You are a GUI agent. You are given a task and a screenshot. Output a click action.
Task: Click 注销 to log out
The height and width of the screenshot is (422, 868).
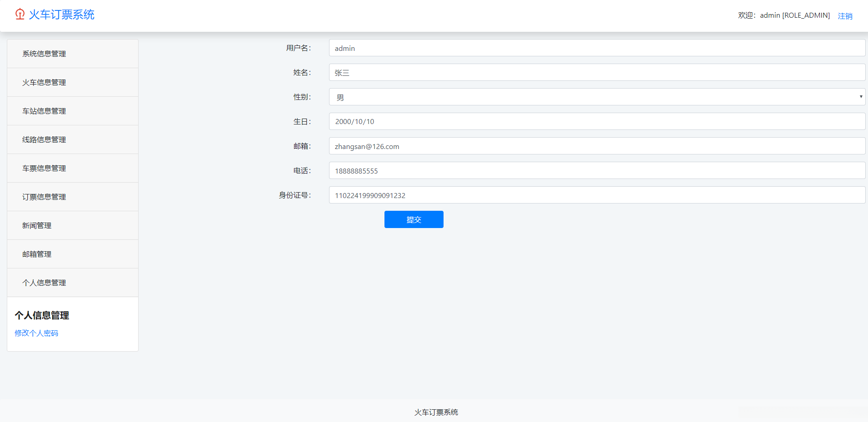(x=846, y=15)
